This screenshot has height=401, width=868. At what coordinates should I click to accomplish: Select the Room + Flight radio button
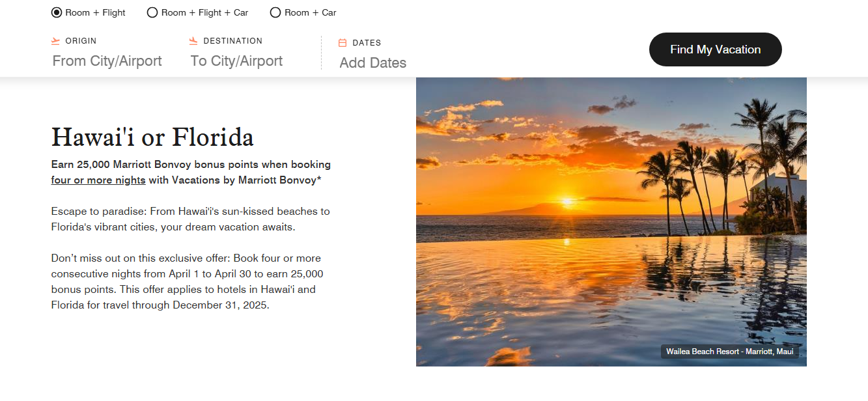(57, 12)
